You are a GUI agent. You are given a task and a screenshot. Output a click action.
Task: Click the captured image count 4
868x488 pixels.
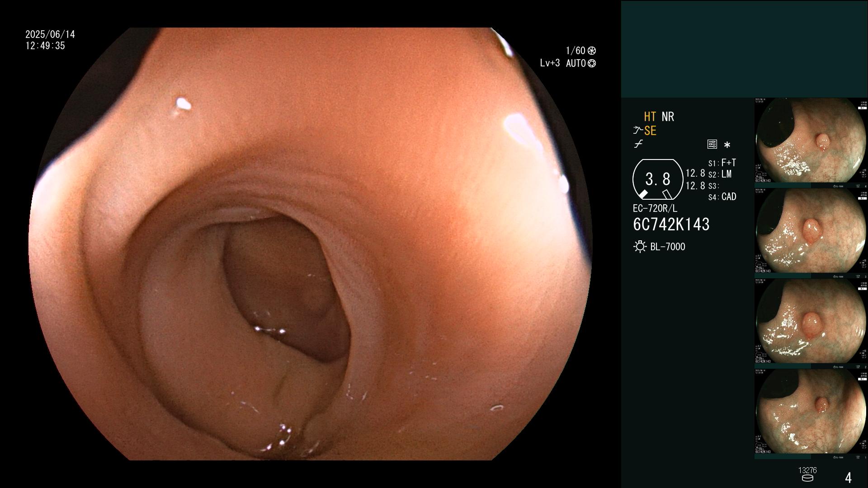coord(848,478)
